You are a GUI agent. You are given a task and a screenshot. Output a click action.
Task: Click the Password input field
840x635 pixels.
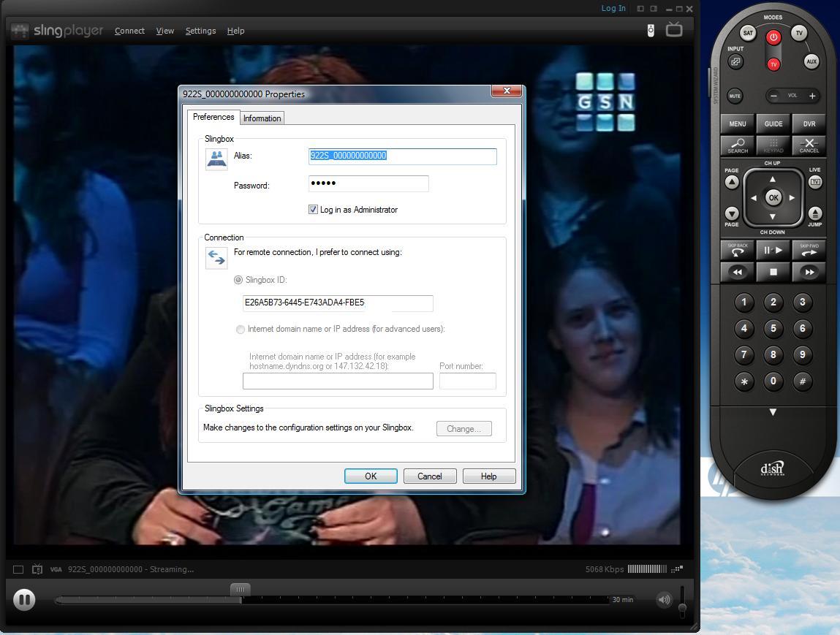click(368, 183)
